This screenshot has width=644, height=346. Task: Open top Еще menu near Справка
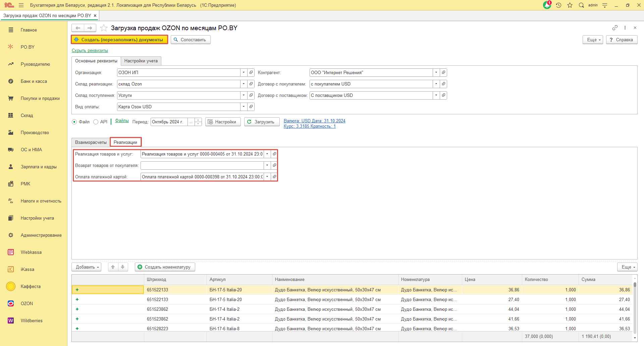(593, 40)
